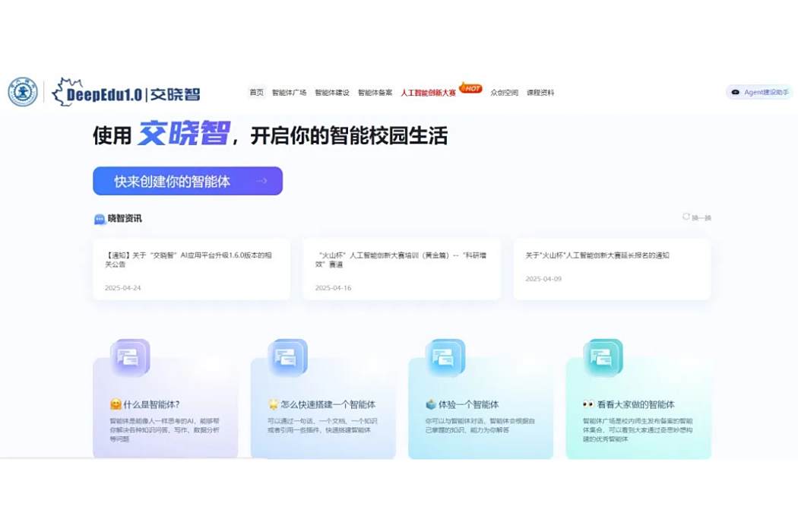This screenshot has width=798, height=532.
Task: Click the 换一换 refresh icon
Action: [x=686, y=217]
